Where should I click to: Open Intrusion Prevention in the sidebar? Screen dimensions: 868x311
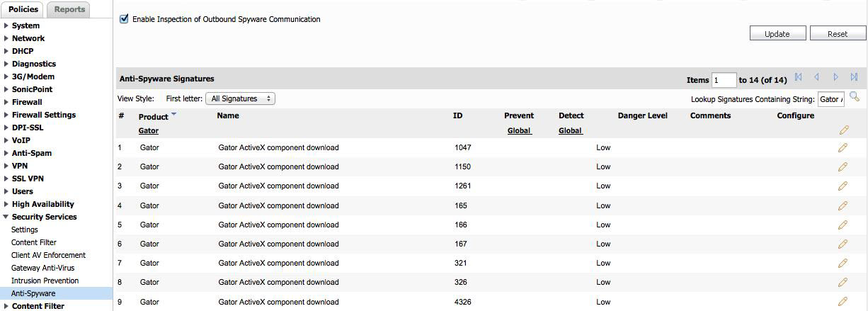45,281
